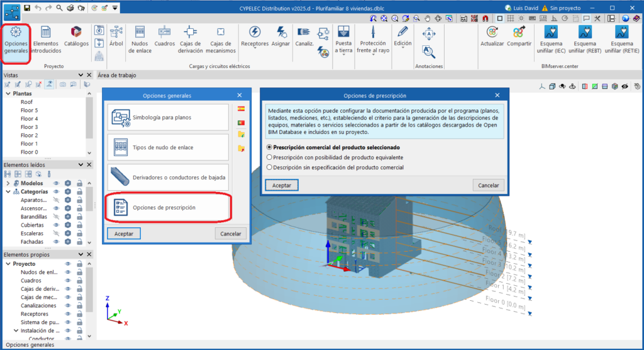Toggle visibility of Cubiertas row
Viewport: 644px width, 350px height.
(x=56, y=225)
